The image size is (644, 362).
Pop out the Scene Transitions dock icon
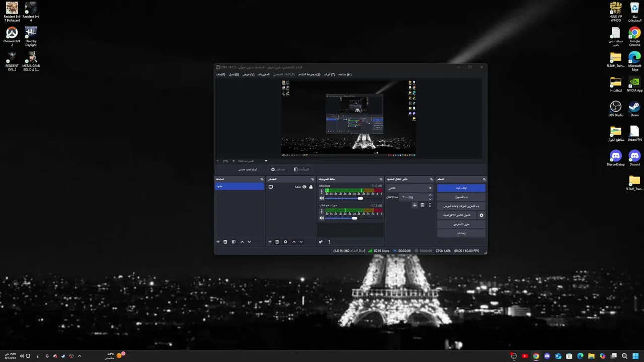tap(431, 179)
